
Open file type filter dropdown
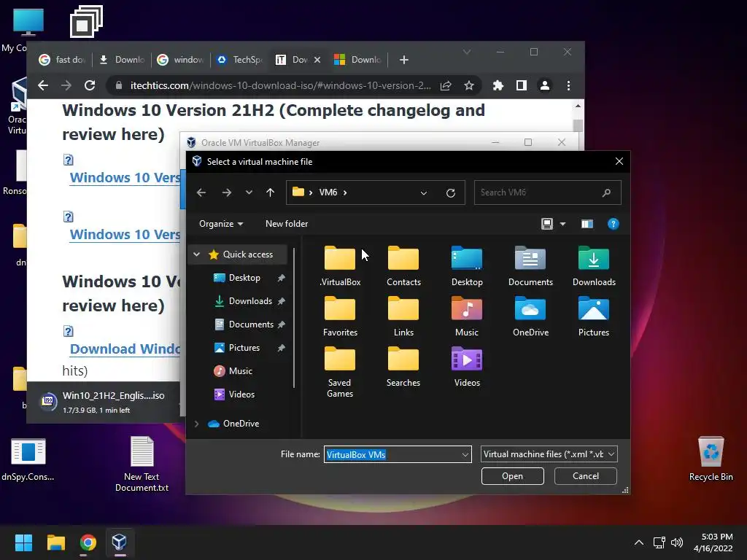point(611,454)
